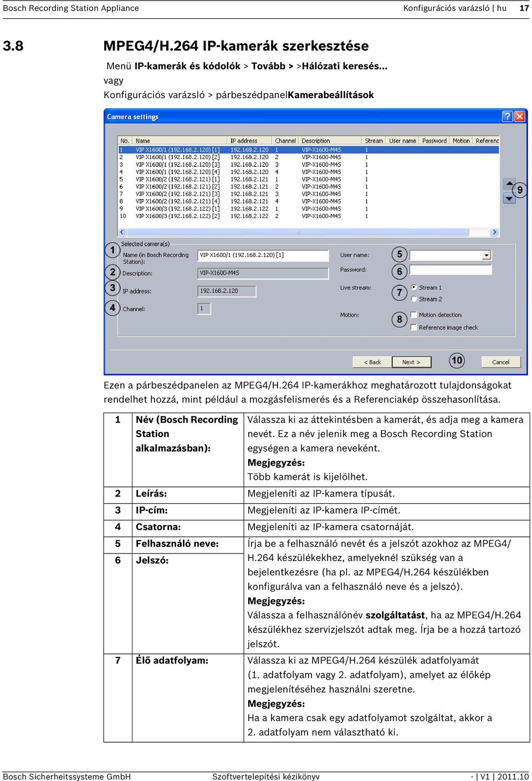Enable the Reference image check checkbox
The height and width of the screenshot is (781, 532).
pyautogui.click(x=413, y=327)
